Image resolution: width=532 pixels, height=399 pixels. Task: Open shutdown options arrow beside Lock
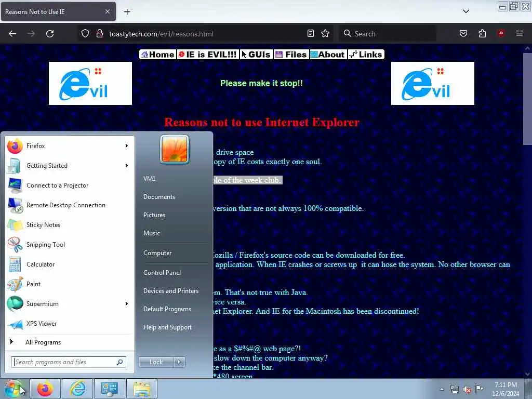179,362
